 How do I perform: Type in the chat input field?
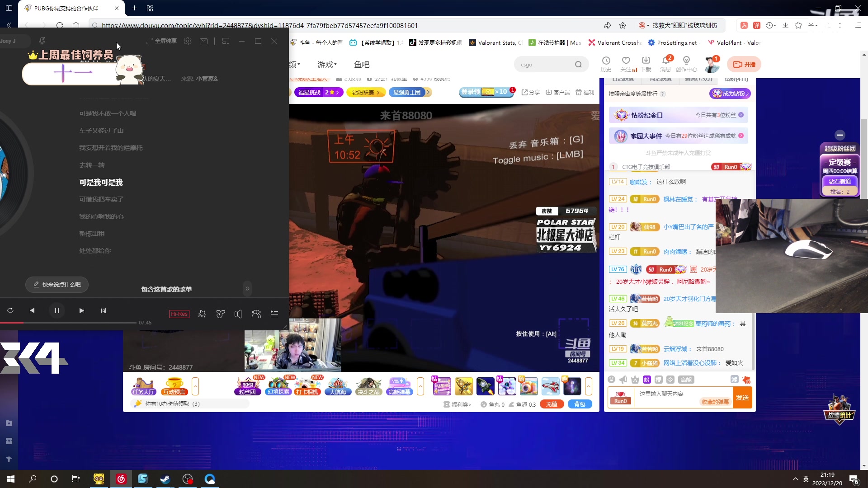click(x=669, y=394)
